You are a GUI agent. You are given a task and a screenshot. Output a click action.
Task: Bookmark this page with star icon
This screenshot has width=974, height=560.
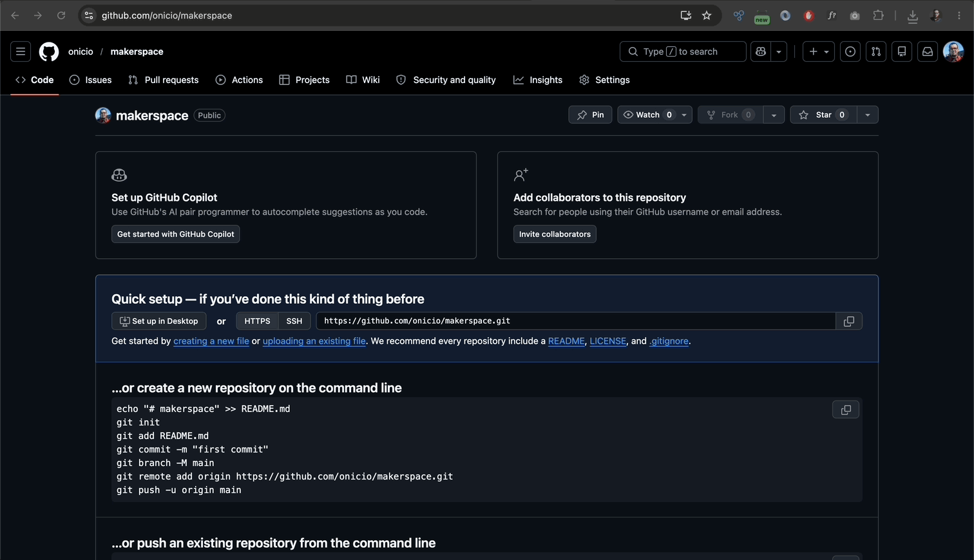[x=707, y=15]
